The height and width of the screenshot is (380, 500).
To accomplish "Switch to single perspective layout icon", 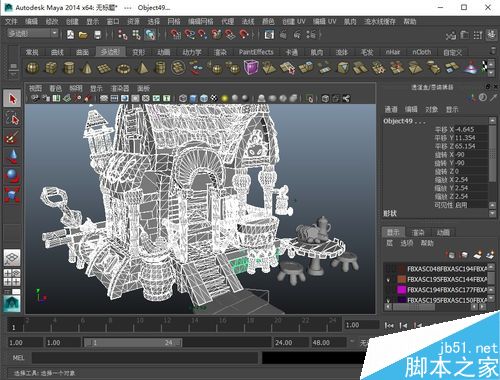I will 12,257.
